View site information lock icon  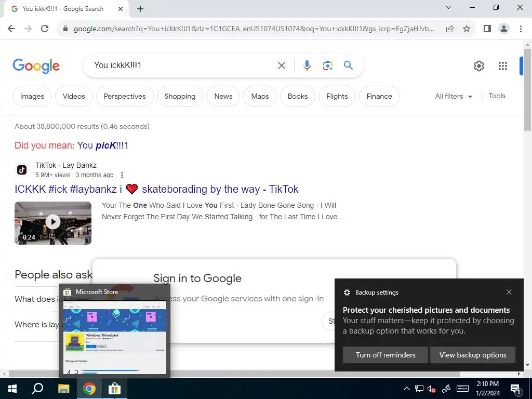(65, 29)
